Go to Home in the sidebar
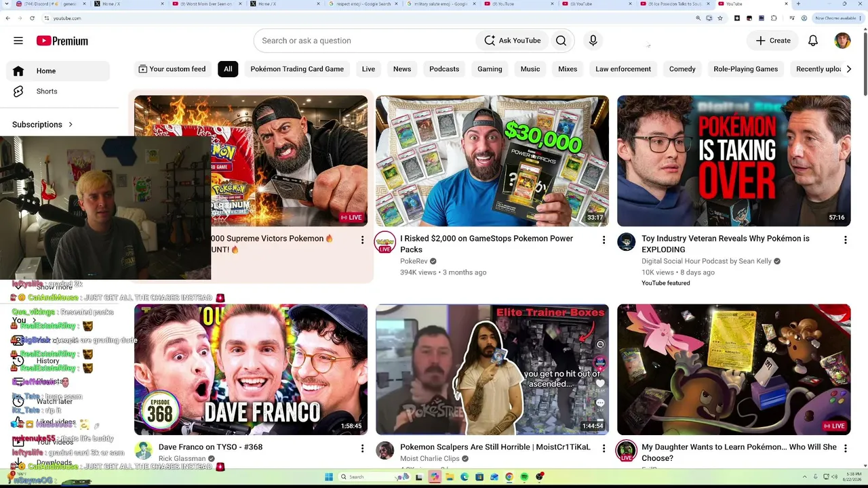868x488 pixels. coord(58,71)
